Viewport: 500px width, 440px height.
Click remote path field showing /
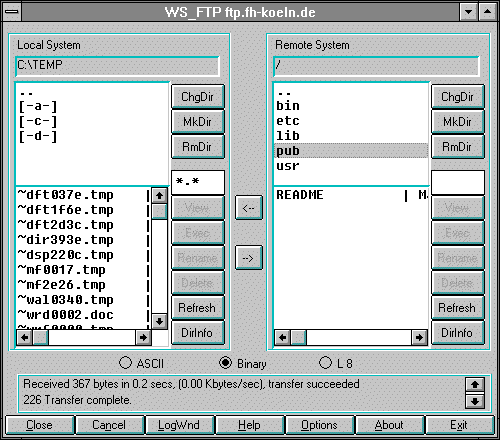[x=376, y=66]
